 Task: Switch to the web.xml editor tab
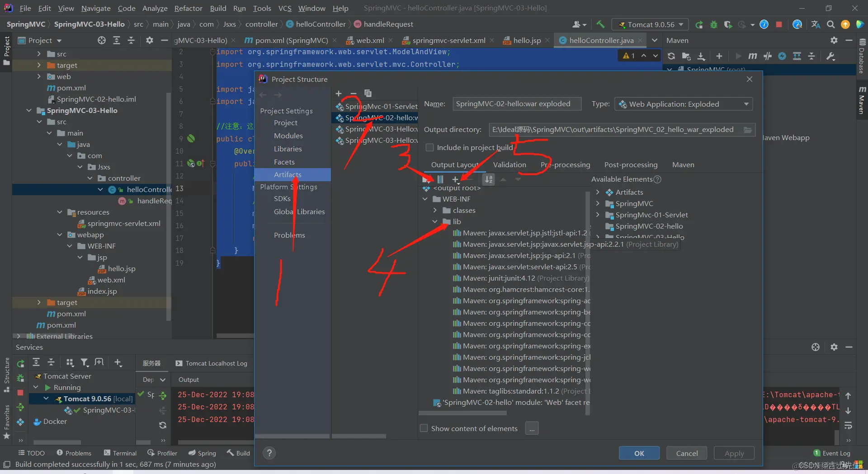click(370, 40)
